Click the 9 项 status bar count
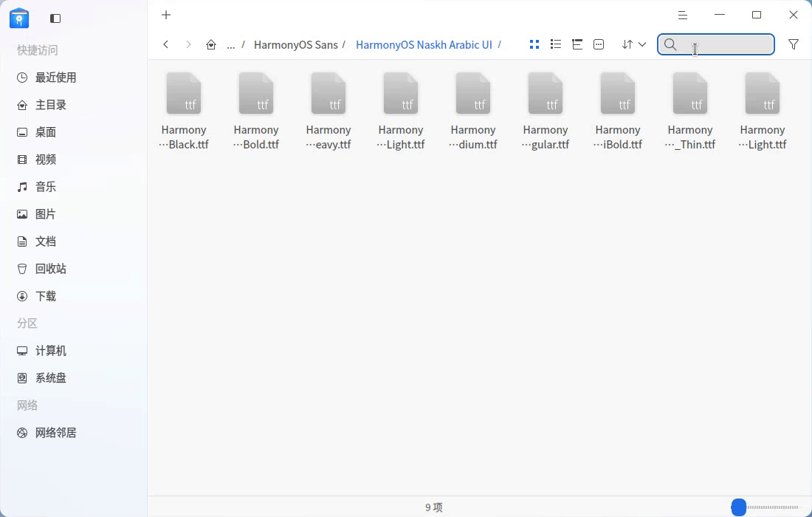Screen dimensions: 812x517 pyautogui.click(x=434, y=507)
